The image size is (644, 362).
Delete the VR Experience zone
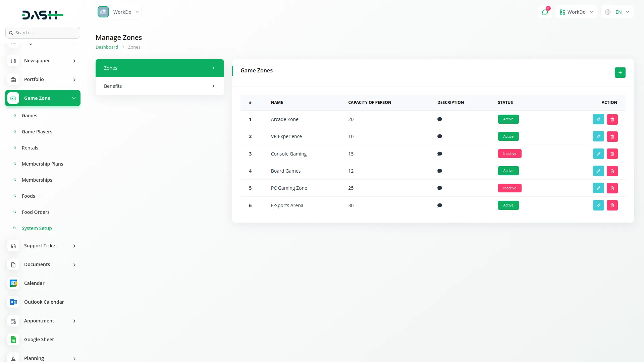[612, 136]
